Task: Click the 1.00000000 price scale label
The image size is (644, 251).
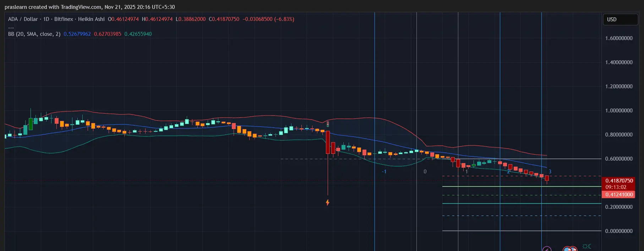Action: point(619,111)
